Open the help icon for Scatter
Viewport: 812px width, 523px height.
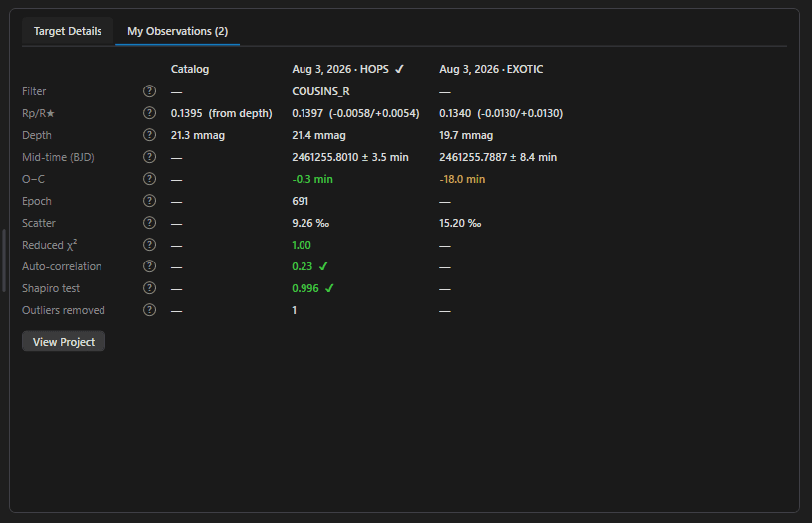[x=149, y=223]
